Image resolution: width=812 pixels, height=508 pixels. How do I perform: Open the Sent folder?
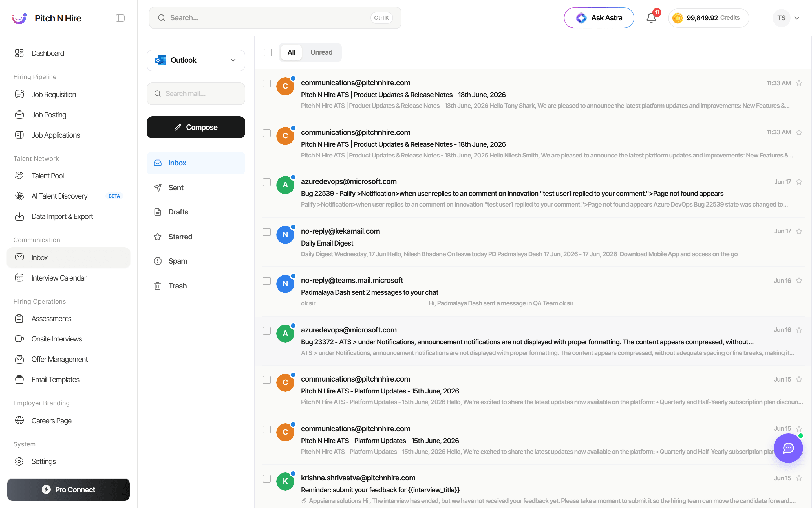tap(196, 187)
